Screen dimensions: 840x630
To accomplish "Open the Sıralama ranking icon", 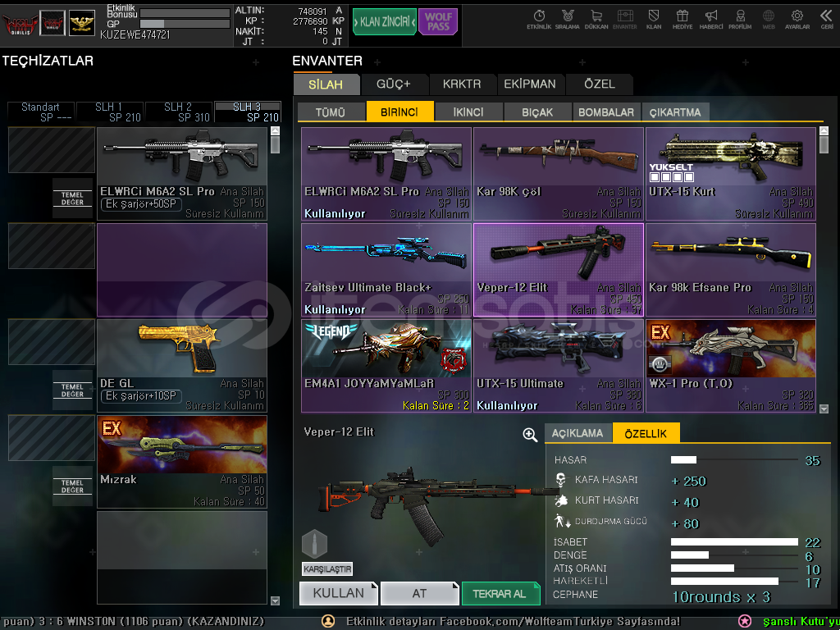I will [568, 20].
